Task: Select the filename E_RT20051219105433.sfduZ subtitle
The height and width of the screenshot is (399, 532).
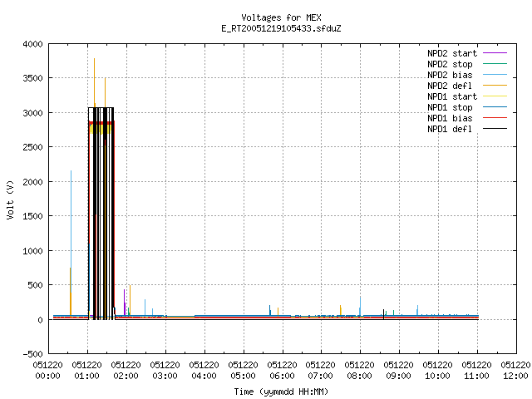Action: click(281, 28)
